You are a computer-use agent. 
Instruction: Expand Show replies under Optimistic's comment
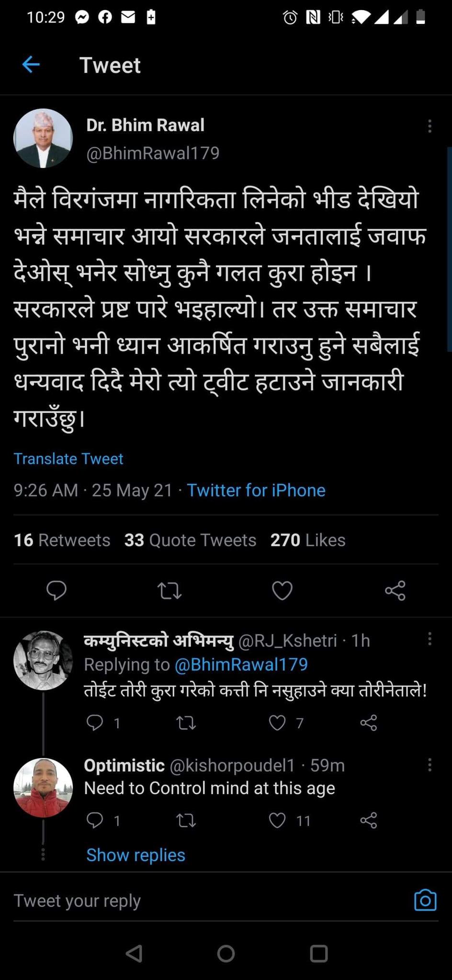[136, 855]
